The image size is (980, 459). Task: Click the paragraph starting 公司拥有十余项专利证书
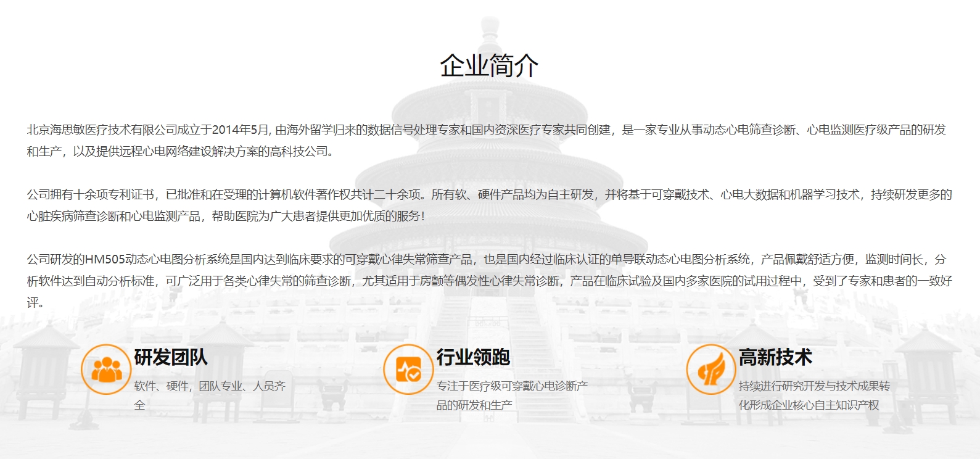pos(490,205)
